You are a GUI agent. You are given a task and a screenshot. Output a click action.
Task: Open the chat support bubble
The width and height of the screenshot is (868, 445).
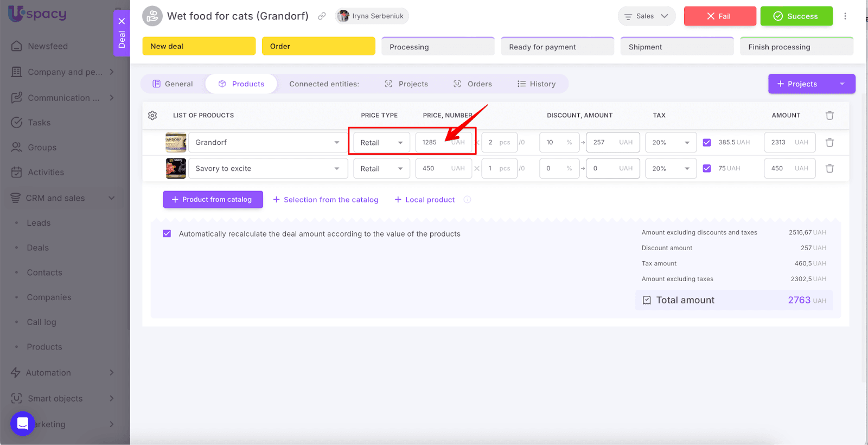22,423
